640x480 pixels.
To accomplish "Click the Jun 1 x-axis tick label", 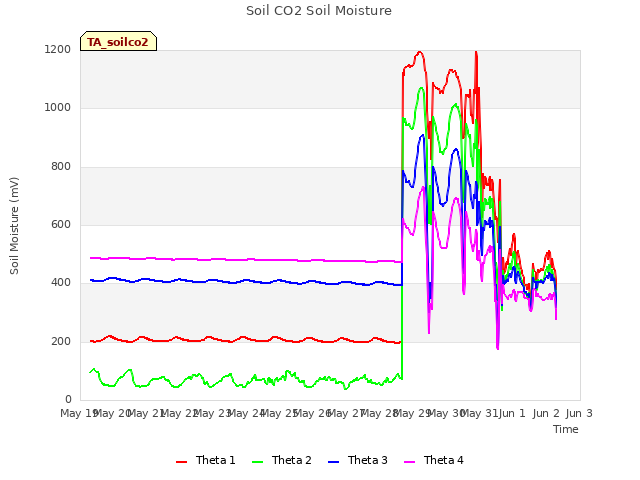I will click(x=513, y=413).
